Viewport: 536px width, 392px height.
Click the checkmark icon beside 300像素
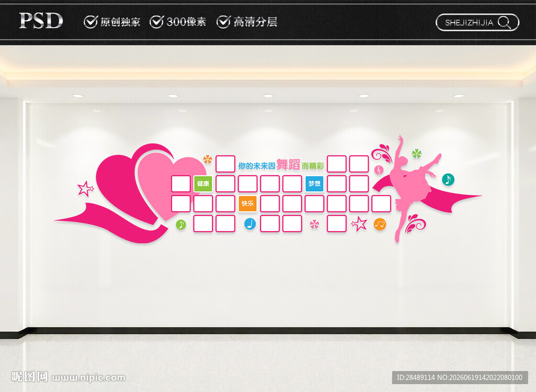pos(157,22)
